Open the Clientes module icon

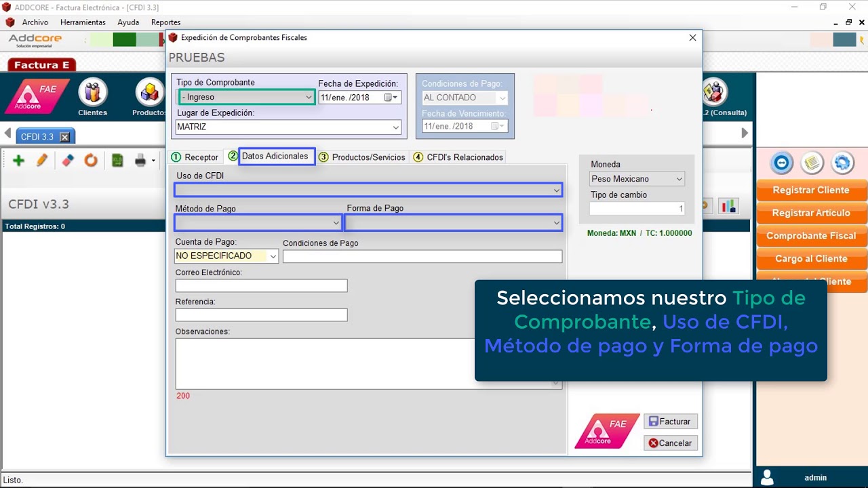pyautogui.click(x=93, y=93)
